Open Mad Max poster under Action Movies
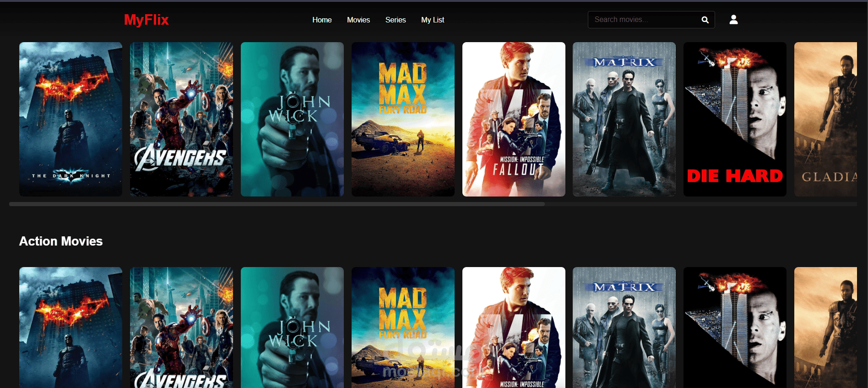This screenshot has width=868, height=388. (403, 328)
